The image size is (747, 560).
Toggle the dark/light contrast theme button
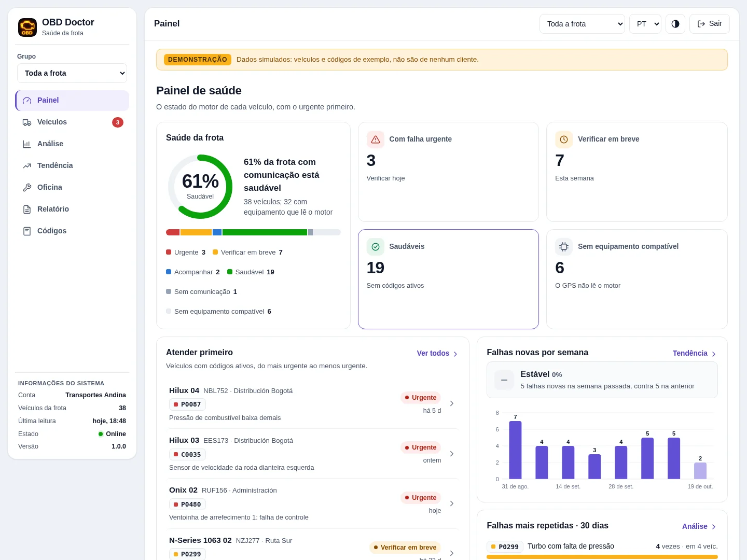[x=675, y=24]
